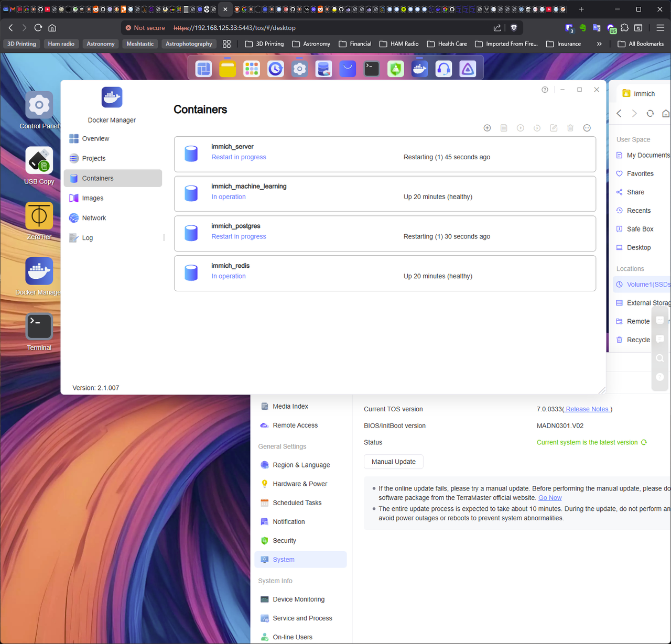671x644 pixels.
Task: Select Projects in Docker Manager sidebar
Action: (113, 158)
